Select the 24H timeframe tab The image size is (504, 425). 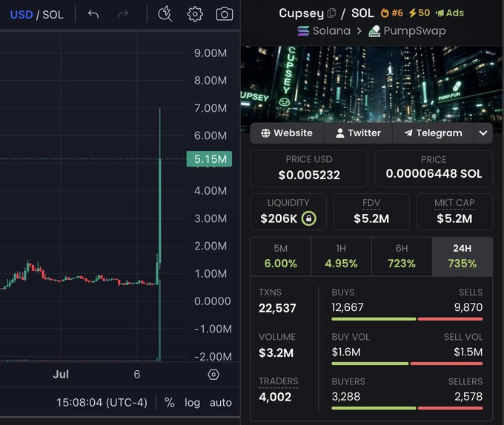[462, 256]
